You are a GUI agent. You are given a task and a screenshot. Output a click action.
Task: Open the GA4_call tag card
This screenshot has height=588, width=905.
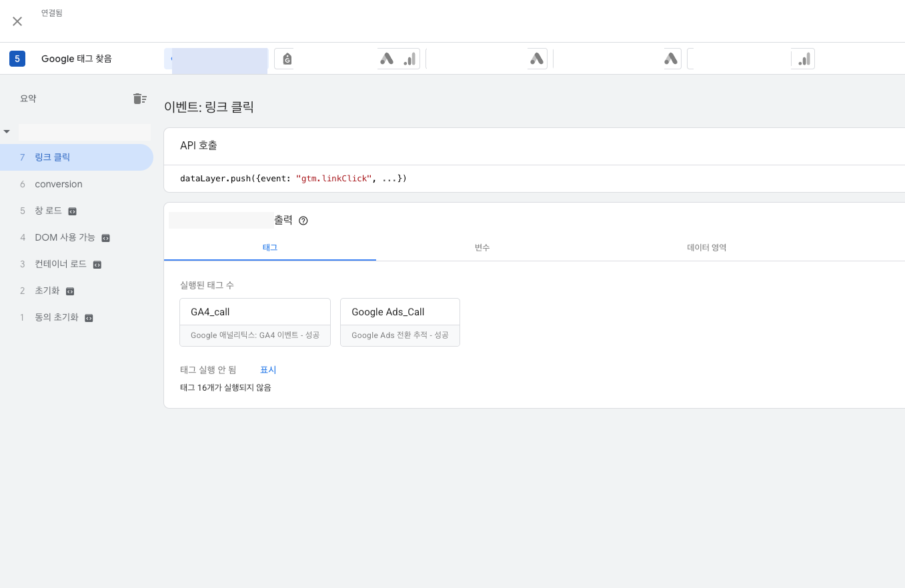tap(255, 311)
